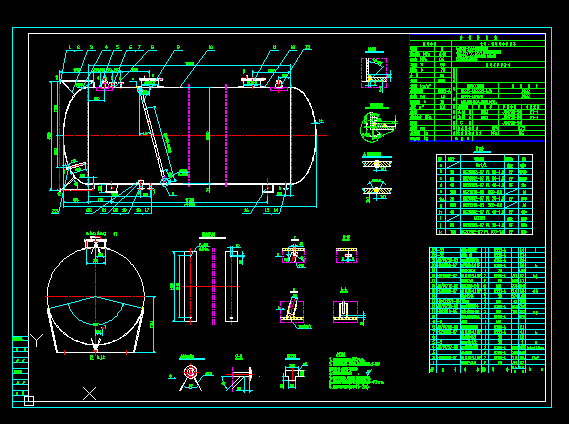Select the white-bordered nozzle schedule table
This screenshot has height=424, width=569.
[x=484, y=195]
